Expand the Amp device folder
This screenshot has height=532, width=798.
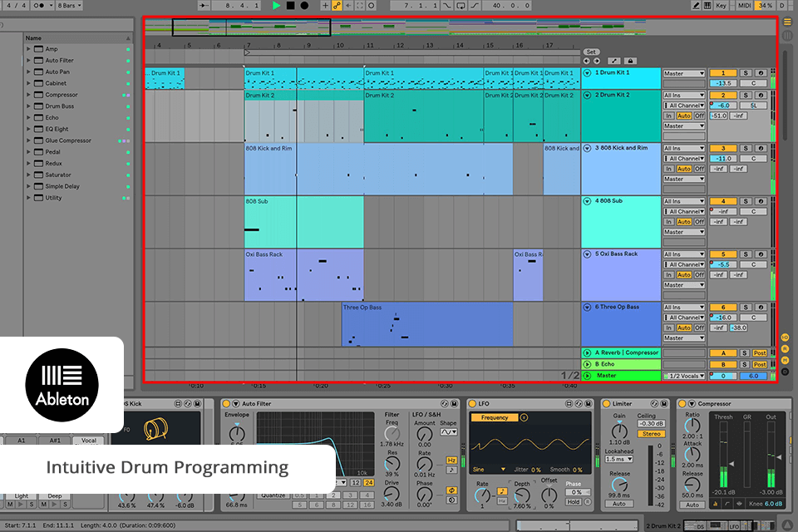28,49
